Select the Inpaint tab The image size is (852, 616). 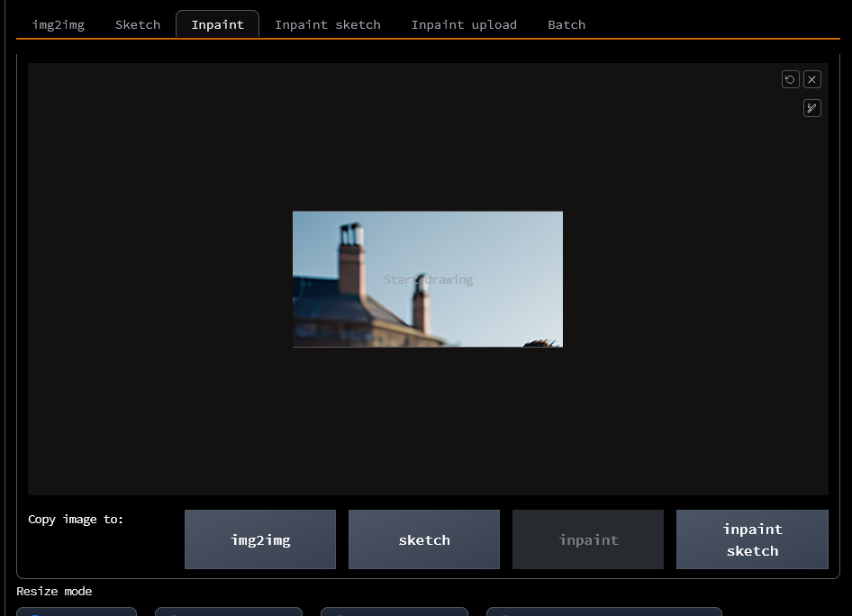tap(217, 24)
